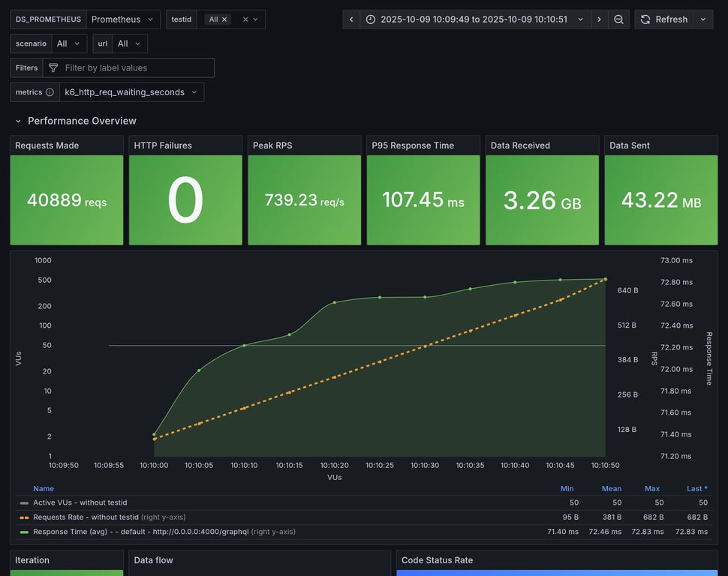Click the Refresh button
The image size is (728, 576).
tap(663, 19)
